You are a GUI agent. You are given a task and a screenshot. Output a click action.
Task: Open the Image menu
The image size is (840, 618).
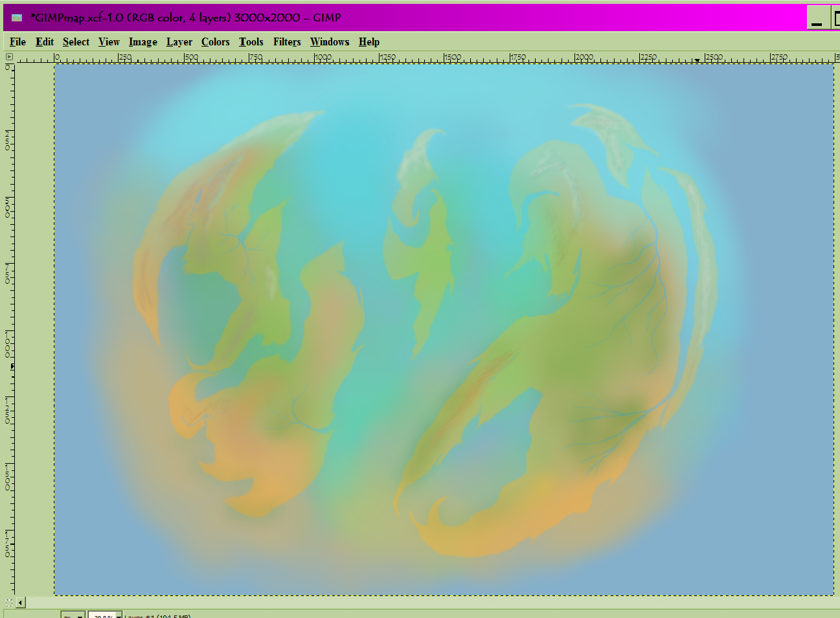(x=142, y=41)
